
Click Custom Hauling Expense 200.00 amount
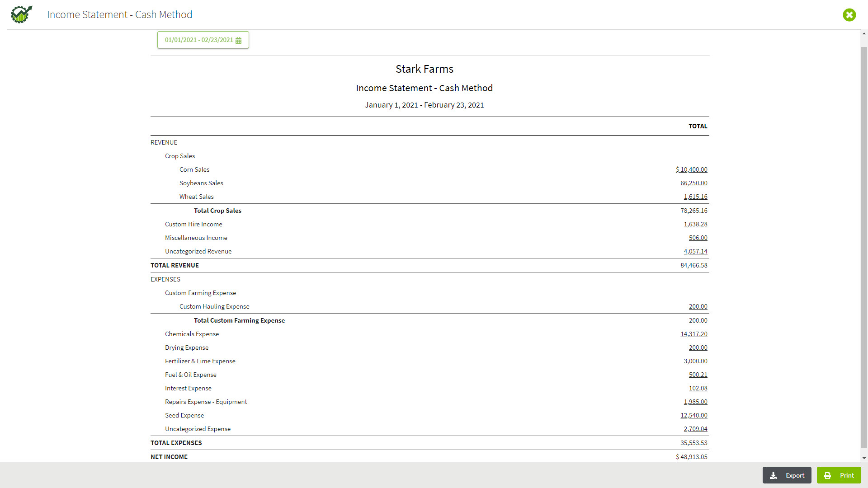[x=698, y=306]
